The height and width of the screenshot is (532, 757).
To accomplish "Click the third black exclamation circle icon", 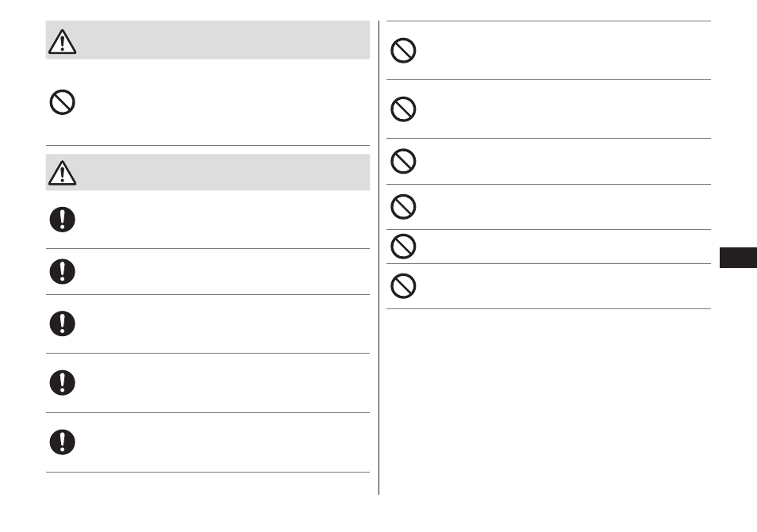I will click(x=62, y=323).
